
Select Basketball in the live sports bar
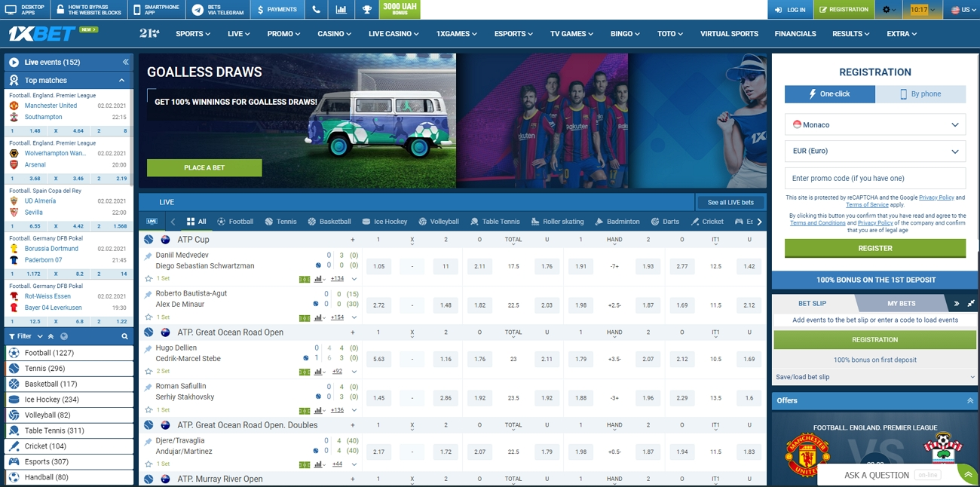329,222
